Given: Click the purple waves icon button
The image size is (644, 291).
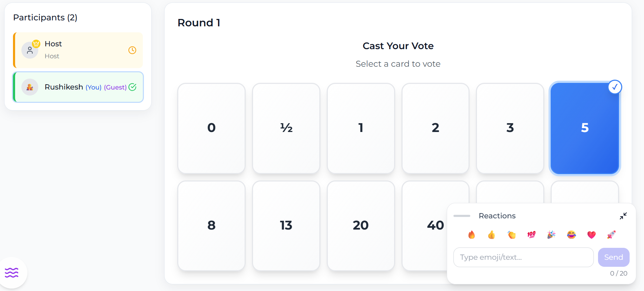Looking at the screenshot, I should (x=12, y=272).
